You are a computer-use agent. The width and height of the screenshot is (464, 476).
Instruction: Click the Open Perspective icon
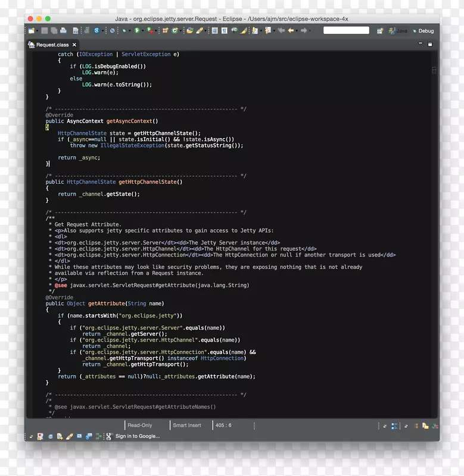[380, 31]
